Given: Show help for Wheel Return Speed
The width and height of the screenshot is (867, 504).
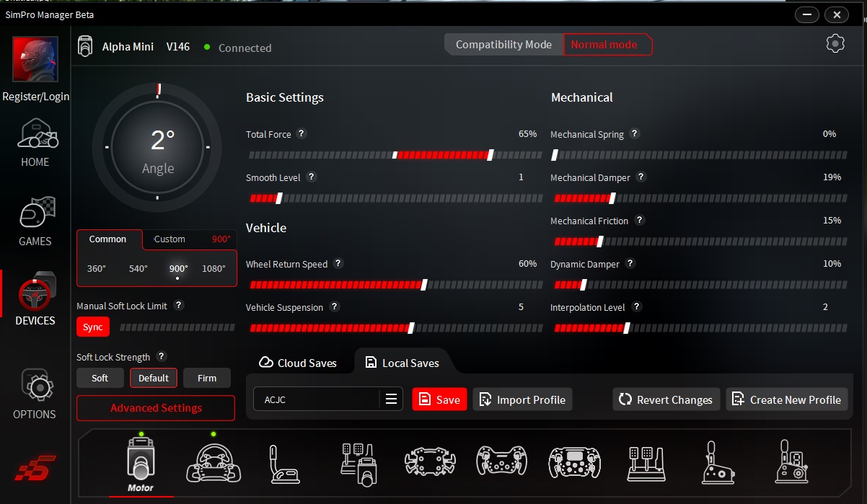Looking at the screenshot, I should tap(338, 263).
